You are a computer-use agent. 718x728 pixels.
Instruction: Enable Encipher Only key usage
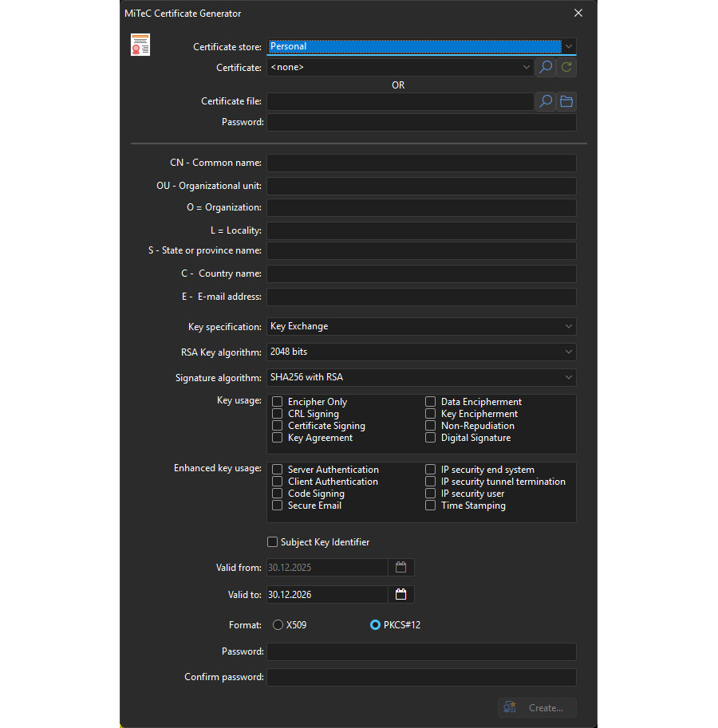[278, 402]
